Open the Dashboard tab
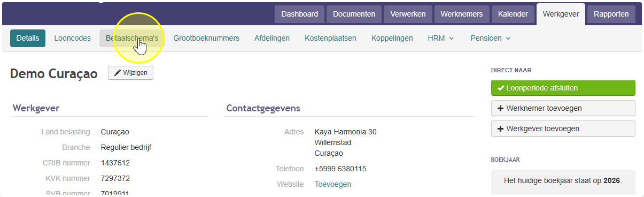This screenshot has height=197, width=644. click(299, 14)
